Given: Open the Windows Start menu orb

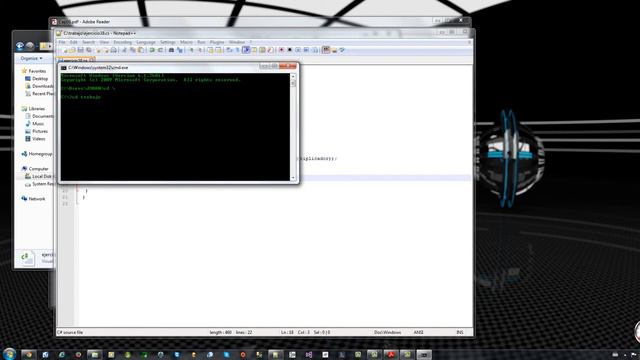Looking at the screenshot, I should [9, 354].
